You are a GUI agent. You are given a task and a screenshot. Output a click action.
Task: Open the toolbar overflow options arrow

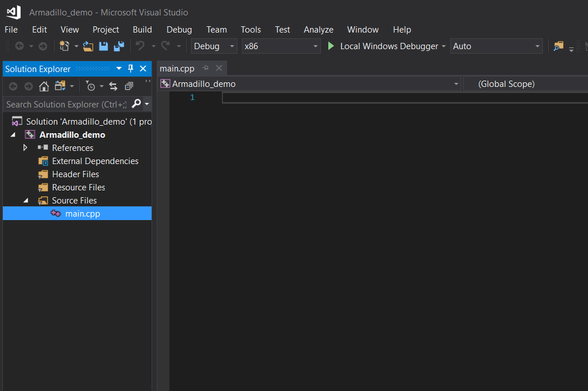pos(571,49)
